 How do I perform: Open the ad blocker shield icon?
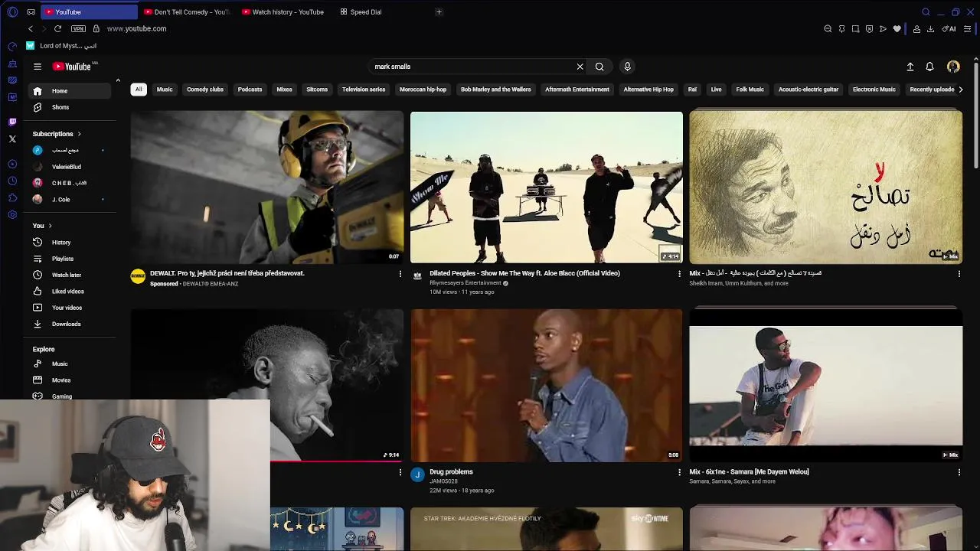click(x=869, y=29)
